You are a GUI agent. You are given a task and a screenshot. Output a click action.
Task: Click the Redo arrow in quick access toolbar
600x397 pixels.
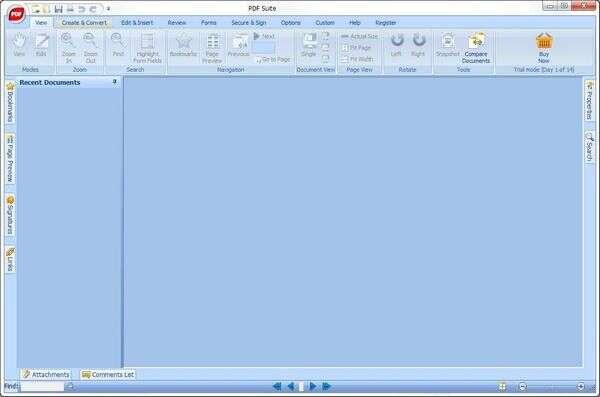coord(93,8)
